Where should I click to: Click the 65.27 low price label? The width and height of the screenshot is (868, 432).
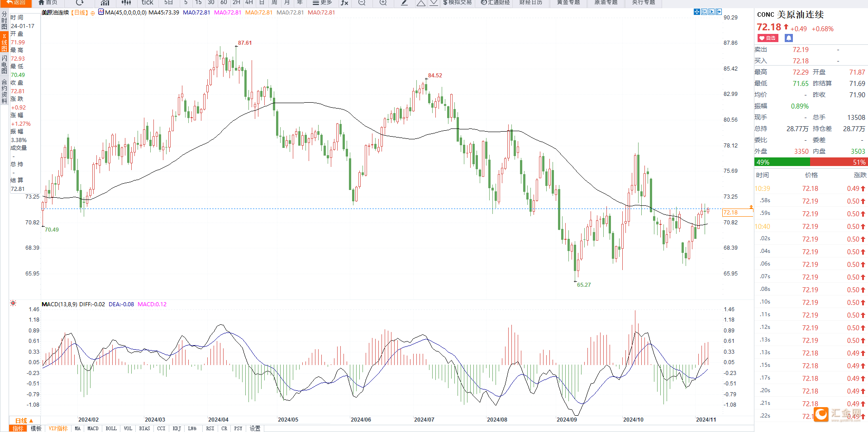point(584,285)
